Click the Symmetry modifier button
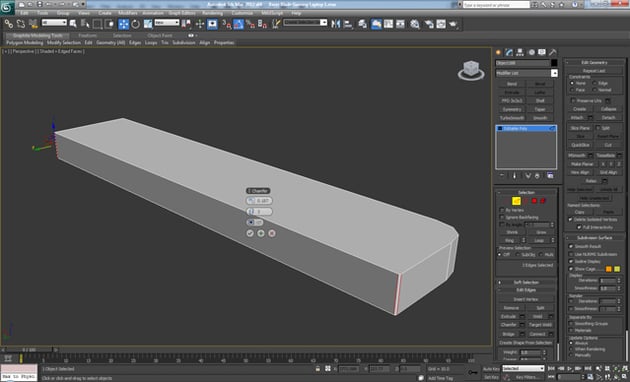Viewport: 630px width, 382px height. pyautogui.click(x=512, y=109)
